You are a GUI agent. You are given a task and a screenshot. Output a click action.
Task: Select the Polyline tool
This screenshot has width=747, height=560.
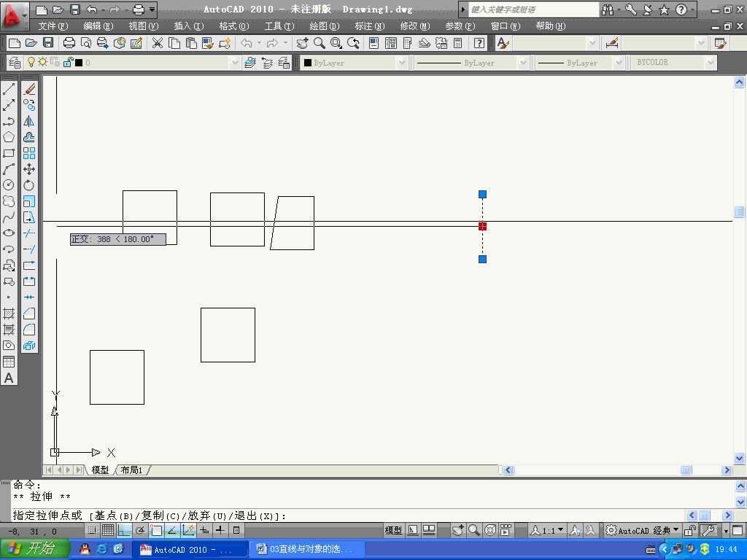(9, 121)
